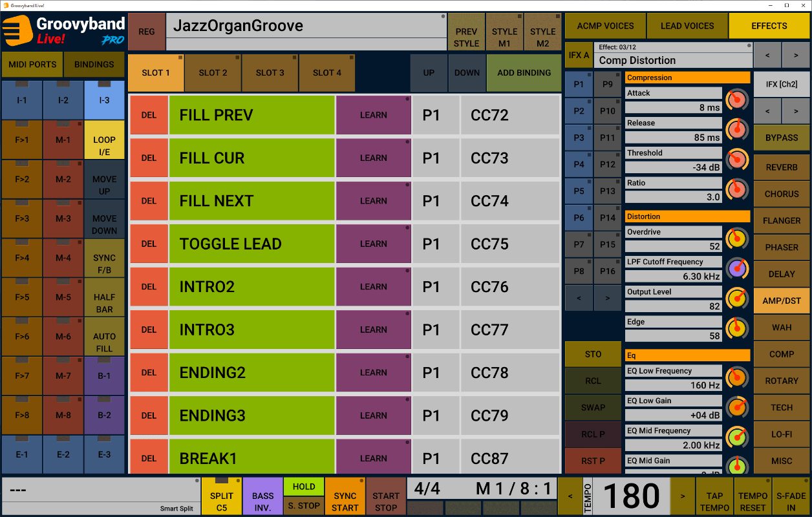Decrease tempo with left arrow
Viewport: 812px width, 517px height.
570,496
